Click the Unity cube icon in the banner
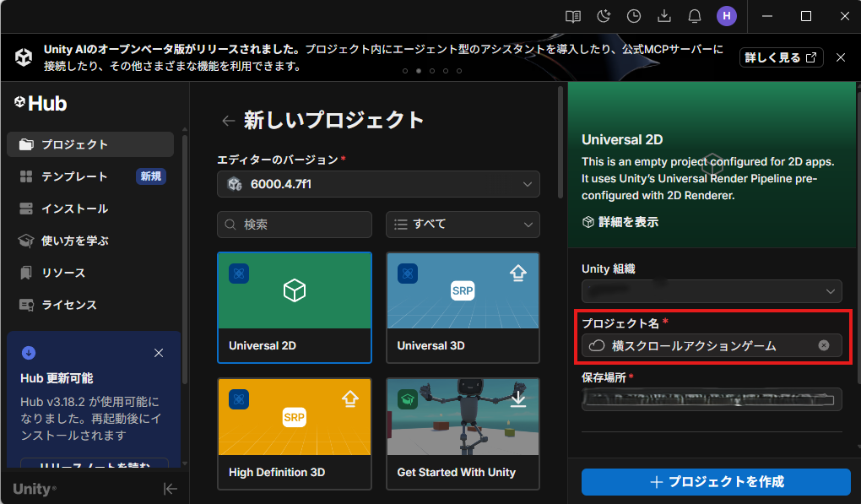The height and width of the screenshot is (504, 861). [x=24, y=57]
